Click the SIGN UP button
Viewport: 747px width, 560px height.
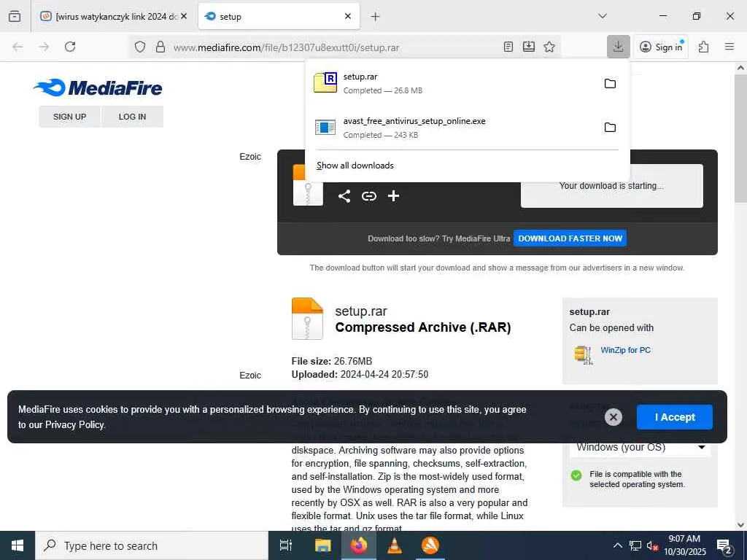click(69, 117)
